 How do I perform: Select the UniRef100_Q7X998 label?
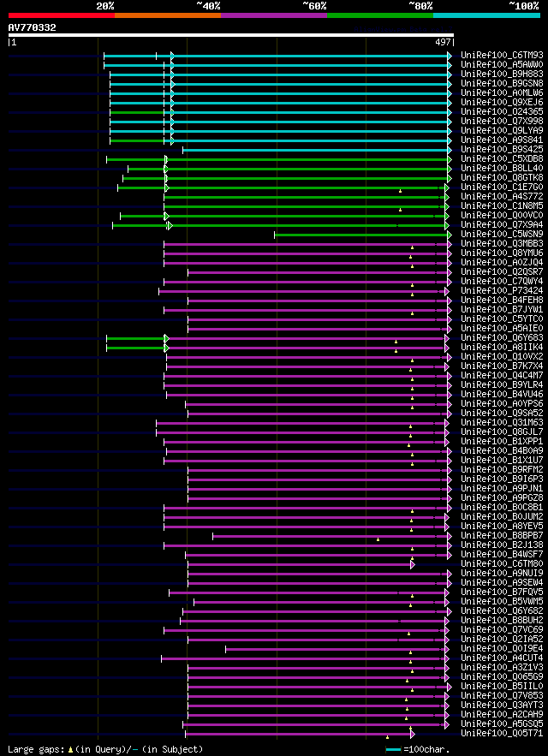click(502, 121)
